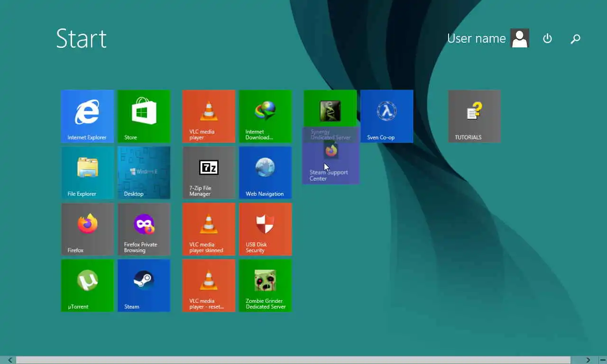Switch to the Desktop tile
Screen dimensions: 607x364
[144, 173]
